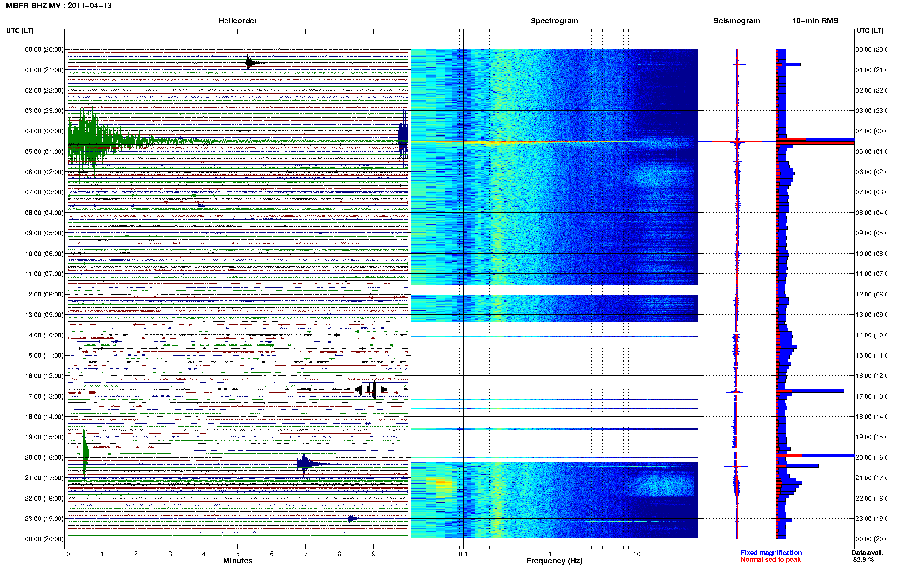Click the Minutes axis label
The width and height of the screenshot is (924, 578).
pos(237,560)
